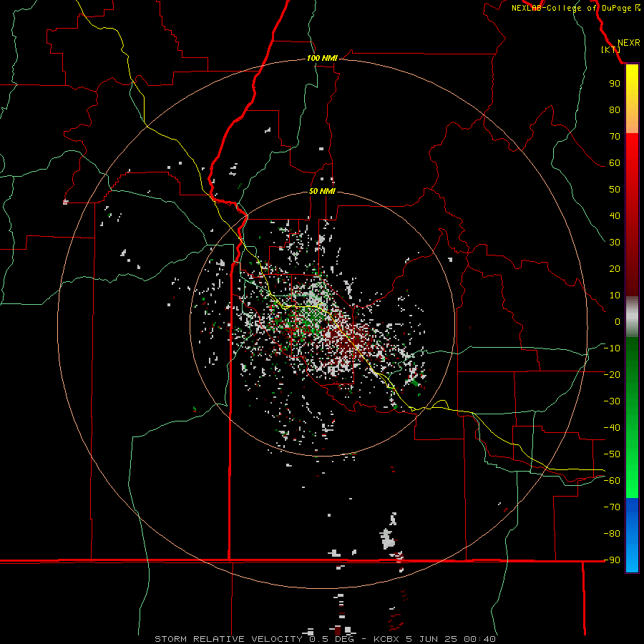
Task: Select the -10 value on velocity scale
Action: click(612, 348)
